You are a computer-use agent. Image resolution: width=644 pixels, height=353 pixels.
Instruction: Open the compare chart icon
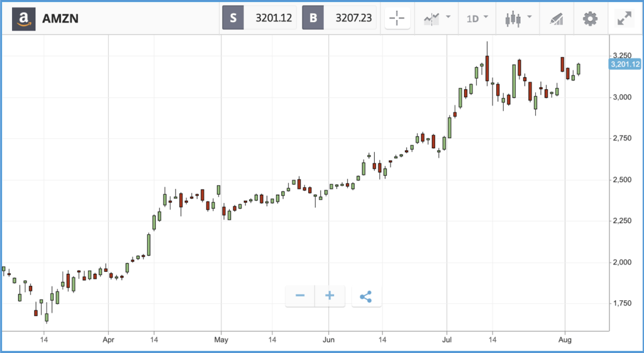[432, 18]
